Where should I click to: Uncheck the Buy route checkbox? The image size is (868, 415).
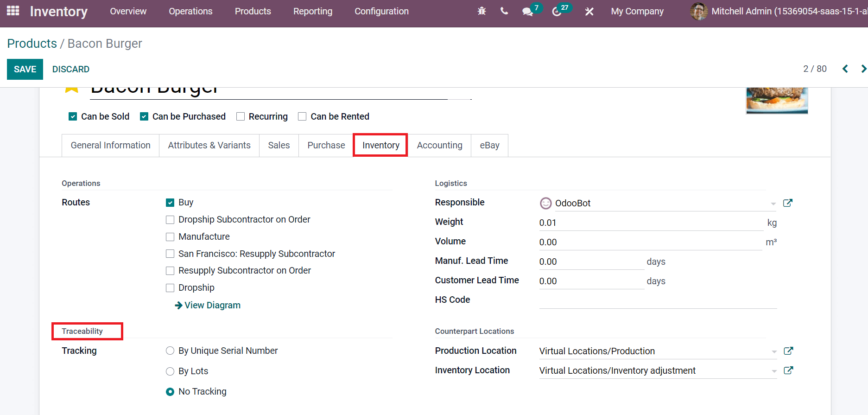170,203
